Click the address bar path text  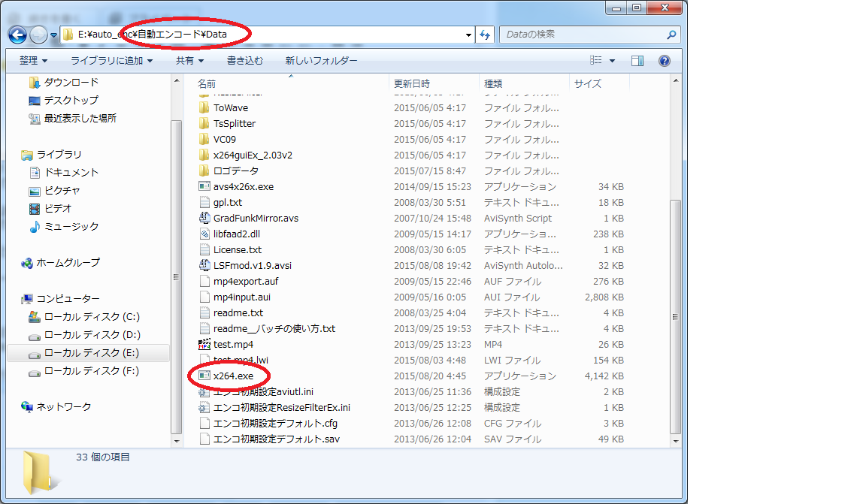153,35
